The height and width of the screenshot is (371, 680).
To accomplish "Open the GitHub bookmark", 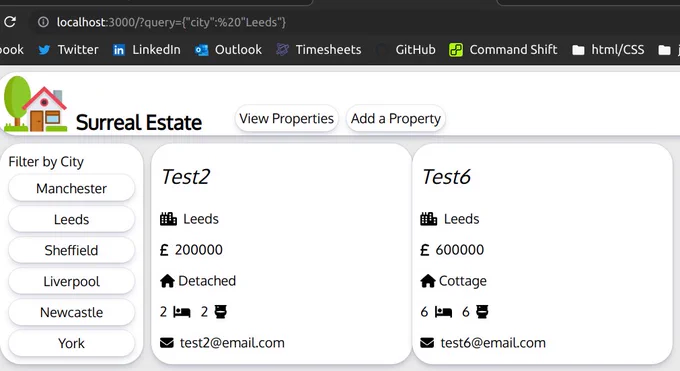I will coord(406,50).
